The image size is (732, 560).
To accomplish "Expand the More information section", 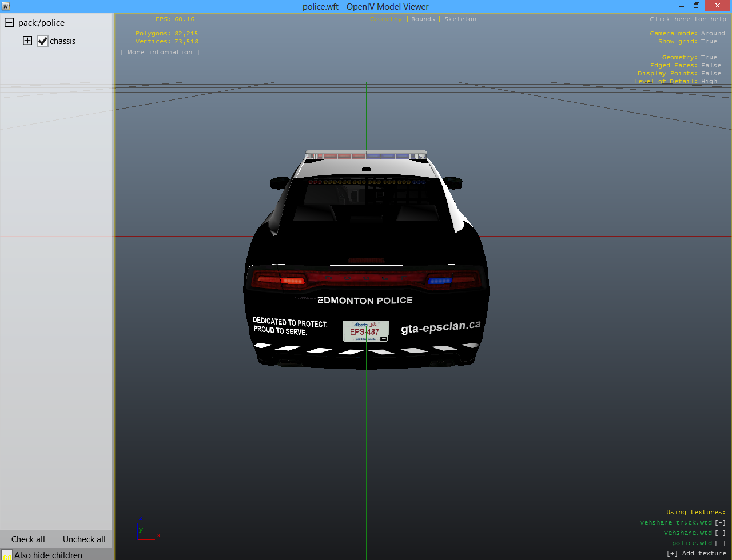I will tap(160, 53).
